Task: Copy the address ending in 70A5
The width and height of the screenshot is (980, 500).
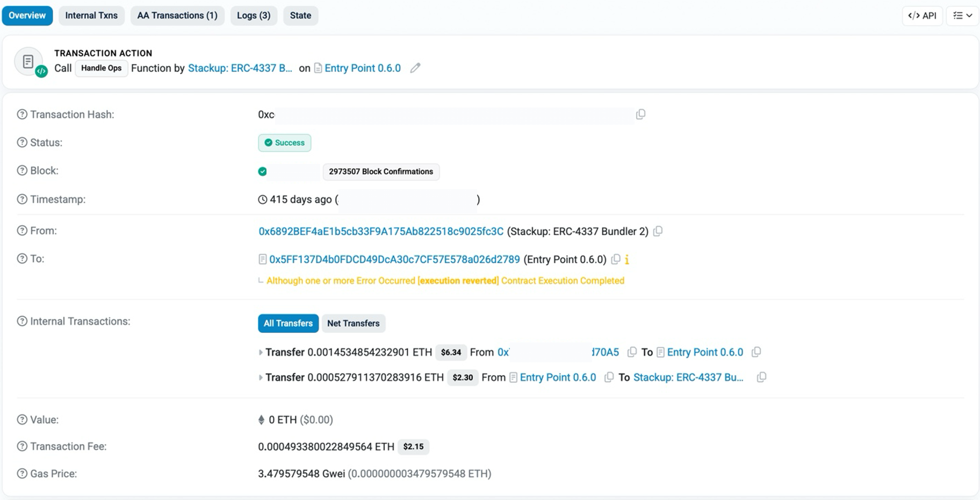Action: 632,352
